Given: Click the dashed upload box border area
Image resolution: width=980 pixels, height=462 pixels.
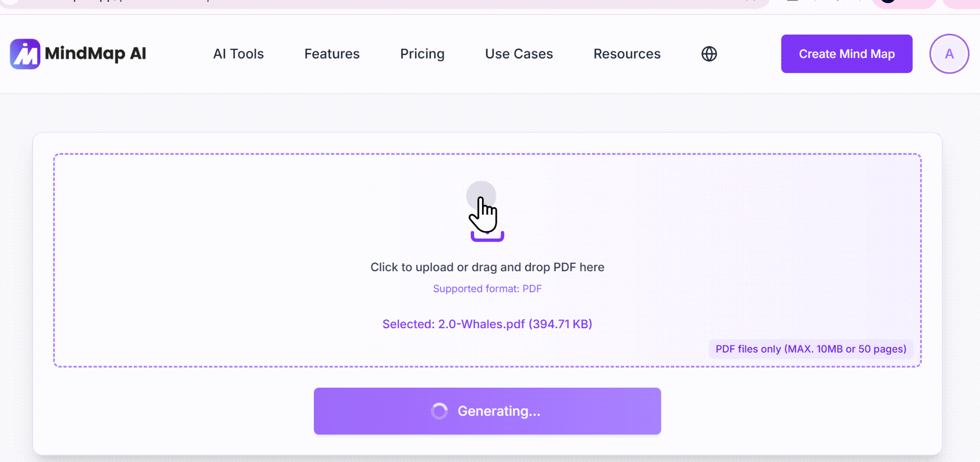Looking at the screenshot, I should [x=487, y=154].
